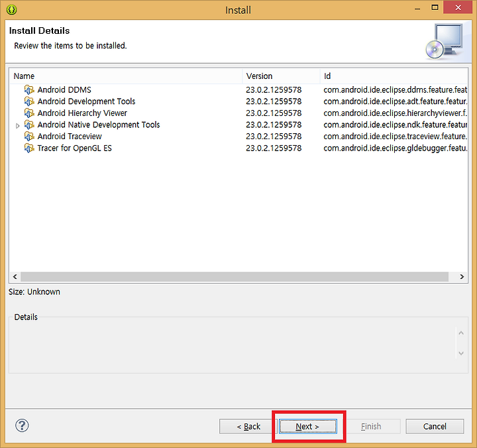Select the Android Hierarchy Viewer row text
The height and width of the screenshot is (448, 477).
point(82,113)
